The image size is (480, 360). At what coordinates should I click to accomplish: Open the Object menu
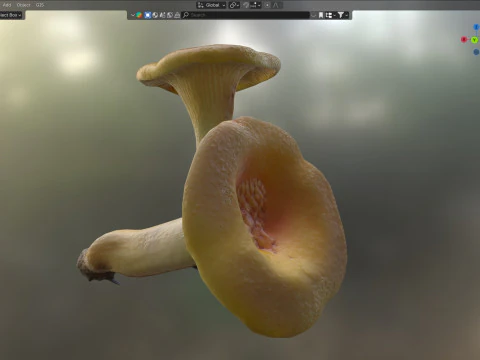[x=23, y=5]
